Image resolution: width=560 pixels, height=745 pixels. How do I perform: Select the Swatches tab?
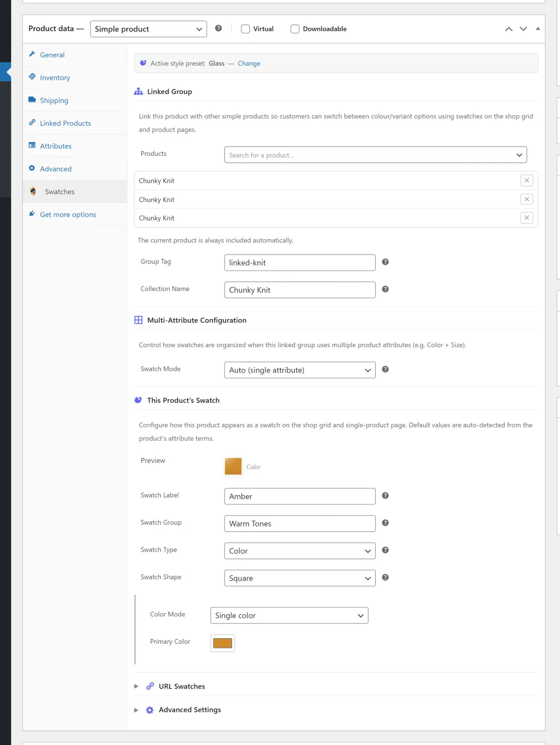(x=75, y=192)
